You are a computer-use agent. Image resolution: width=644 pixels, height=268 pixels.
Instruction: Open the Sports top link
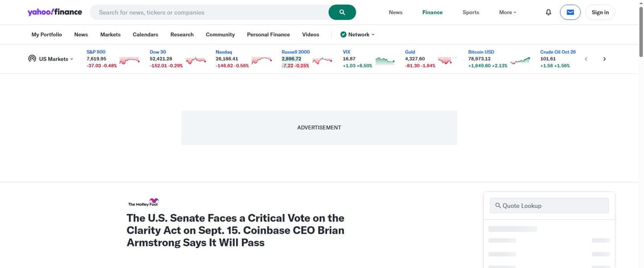(x=471, y=12)
